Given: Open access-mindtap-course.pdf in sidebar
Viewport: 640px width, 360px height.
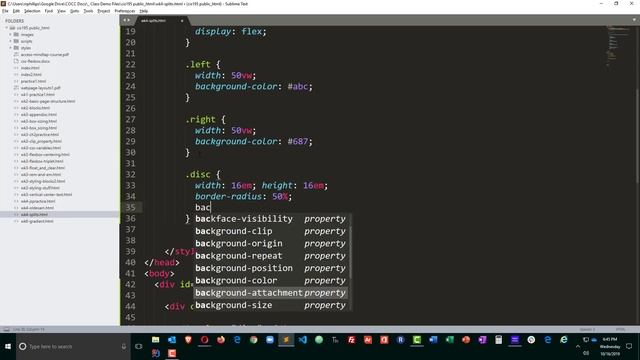Looking at the screenshot, I should (x=44, y=55).
